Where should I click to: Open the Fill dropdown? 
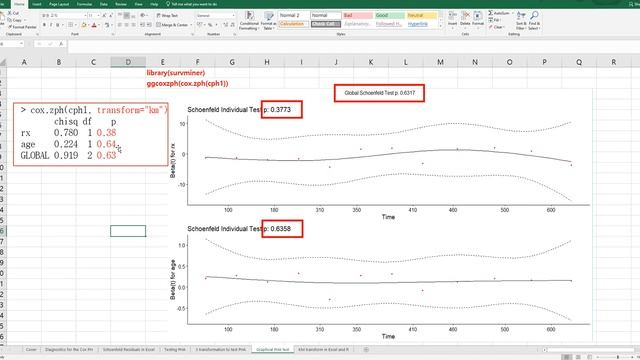coord(494,20)
